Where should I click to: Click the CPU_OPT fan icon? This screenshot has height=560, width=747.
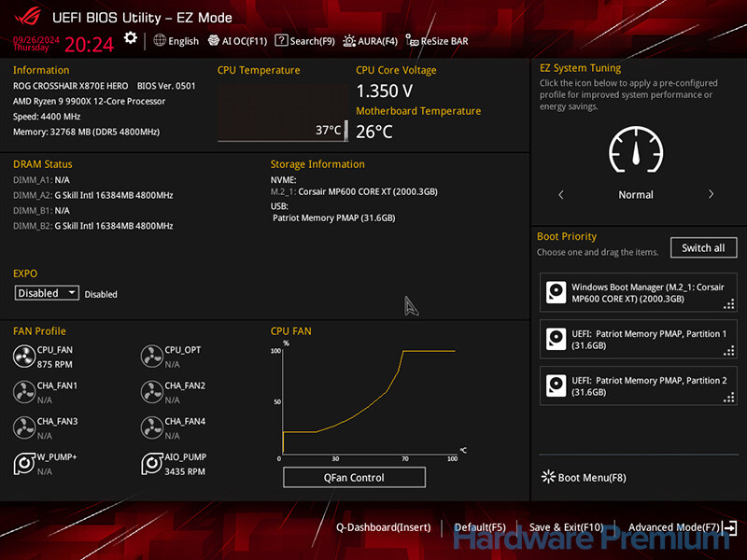point(152,357)
